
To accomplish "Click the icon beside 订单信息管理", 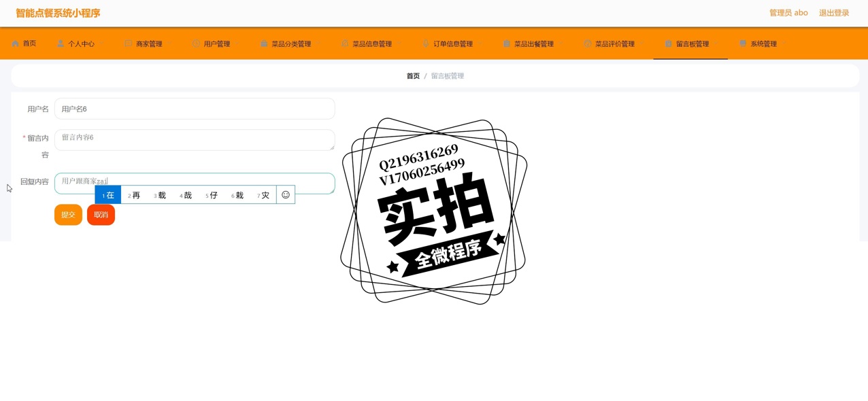I will point(426,43).
